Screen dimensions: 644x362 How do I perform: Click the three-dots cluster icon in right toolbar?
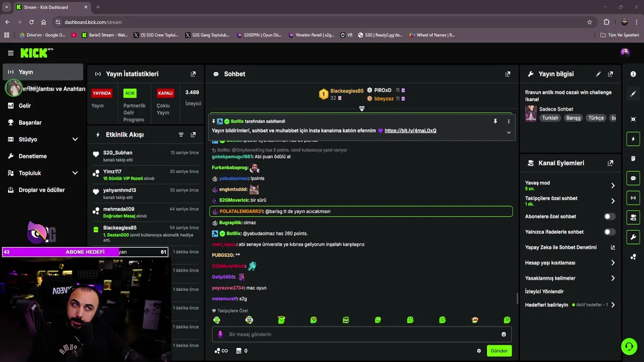(x=633, y=257)
